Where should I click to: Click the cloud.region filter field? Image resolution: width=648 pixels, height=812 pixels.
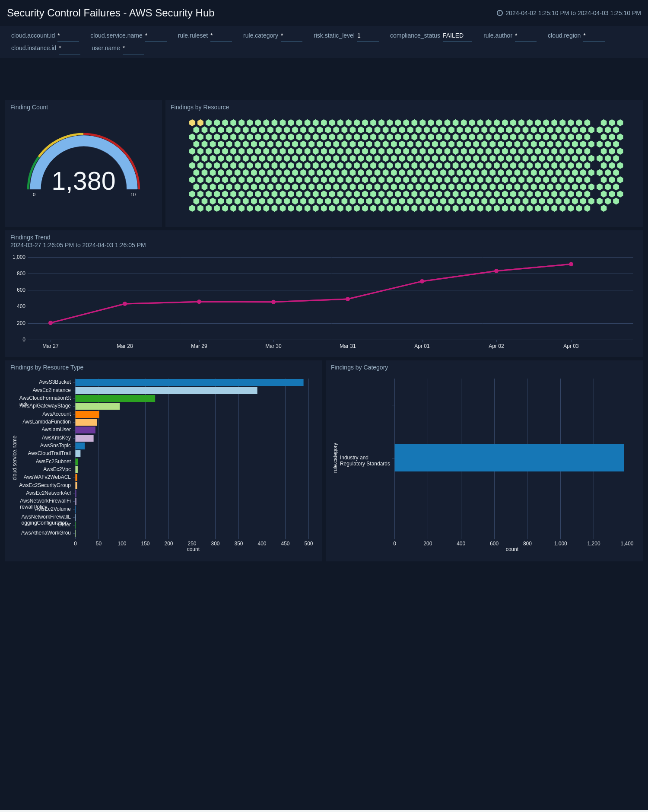click(x=594, y=36)
